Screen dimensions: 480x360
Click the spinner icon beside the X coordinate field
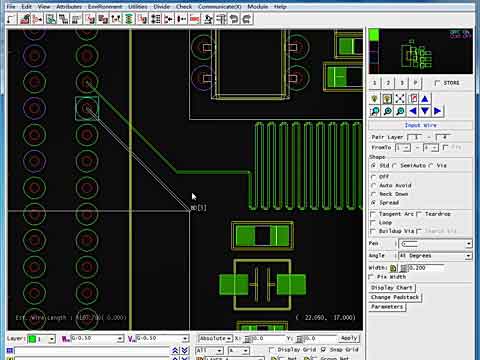pos(247,339)
